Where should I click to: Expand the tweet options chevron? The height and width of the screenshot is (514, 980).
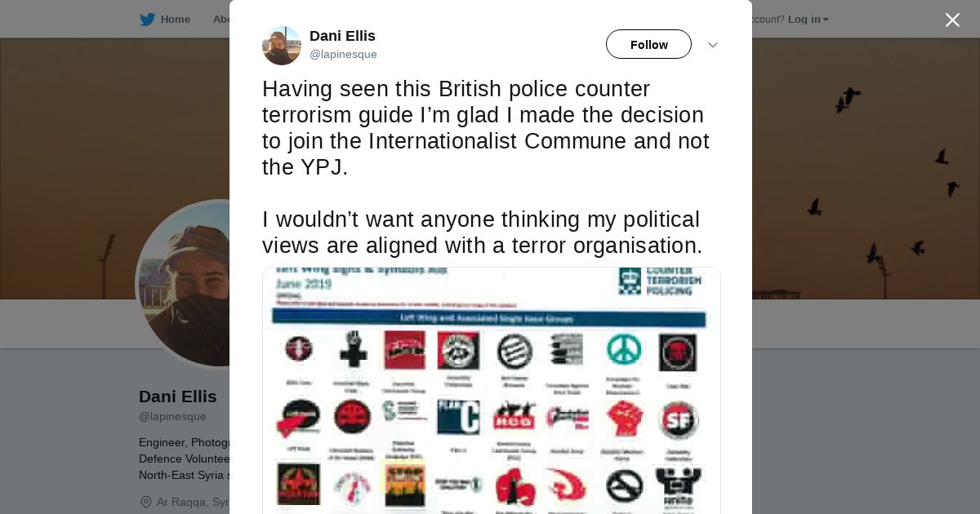pyautogui.click(x=712, y=45)
